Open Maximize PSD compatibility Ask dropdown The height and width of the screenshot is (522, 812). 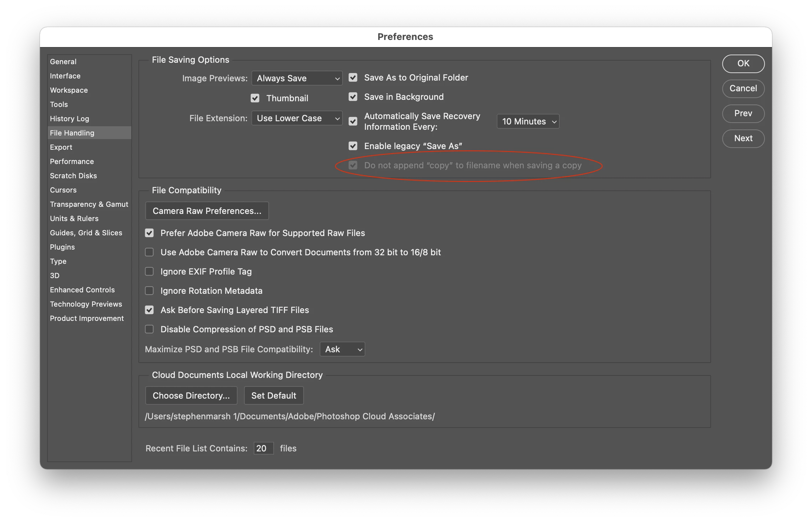coord(342,349)
